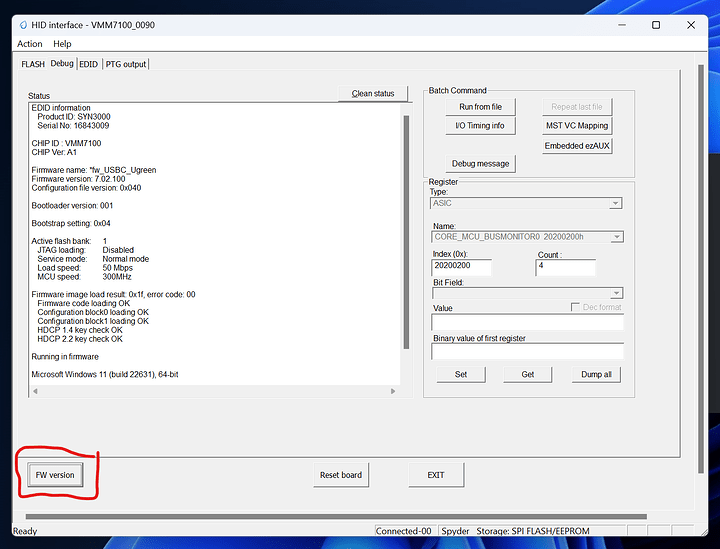
Task: Click 'Spyder' in the status bar
Action: (455, 531)
